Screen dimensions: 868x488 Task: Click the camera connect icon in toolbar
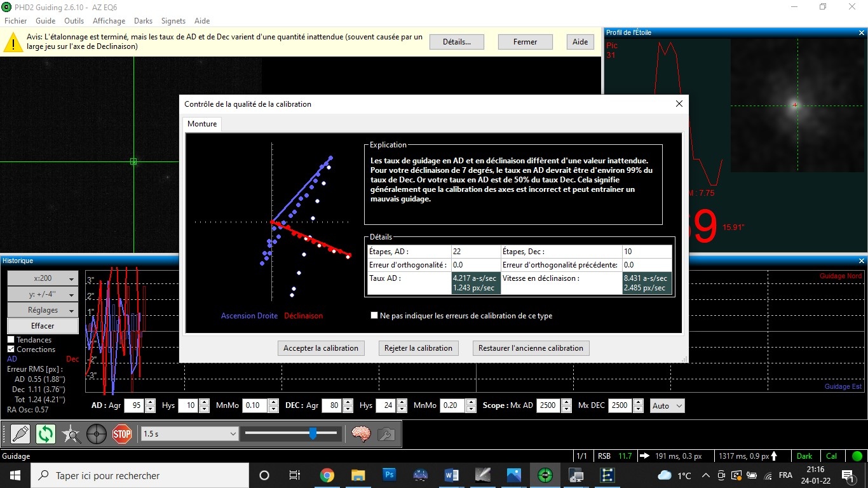point(20,434)
